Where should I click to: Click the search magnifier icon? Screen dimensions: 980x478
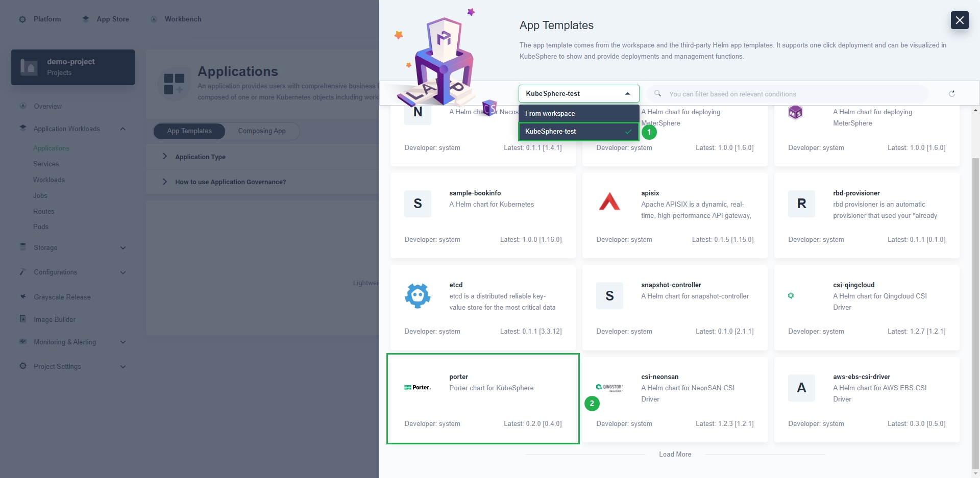click(657, 94)
